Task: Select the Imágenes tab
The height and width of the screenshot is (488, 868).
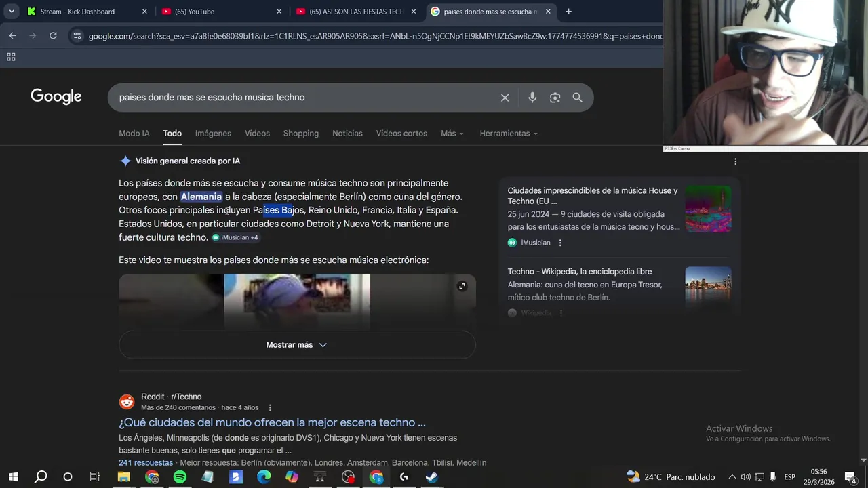Action: coord(213,134)
